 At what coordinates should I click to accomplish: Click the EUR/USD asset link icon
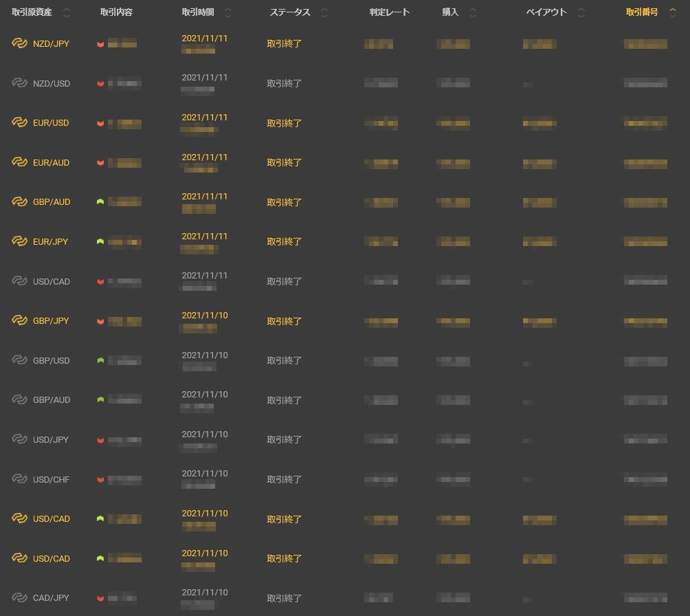click(x=19, y=123)
